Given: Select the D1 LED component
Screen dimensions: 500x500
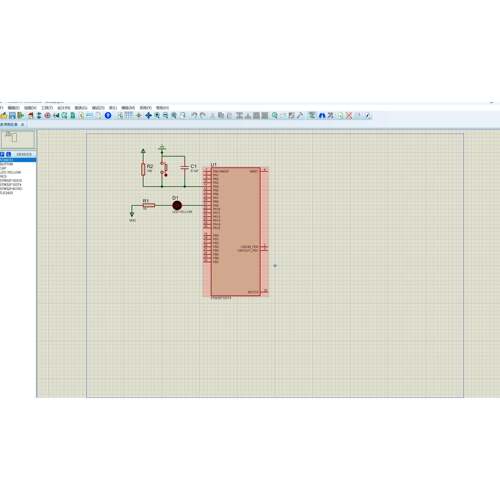Looking at the screenshot, I should pyautogui.click(x=177, y=205).
